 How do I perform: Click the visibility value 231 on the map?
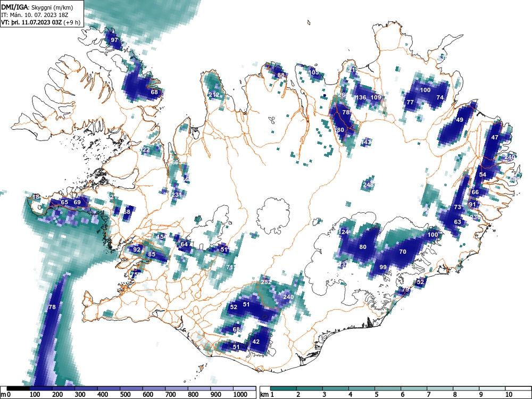point(177,195)
